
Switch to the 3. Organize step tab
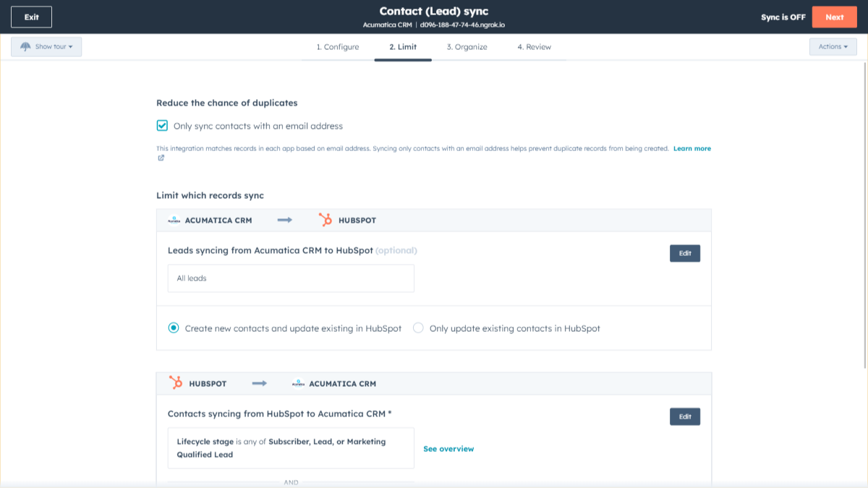coord(467,47)
